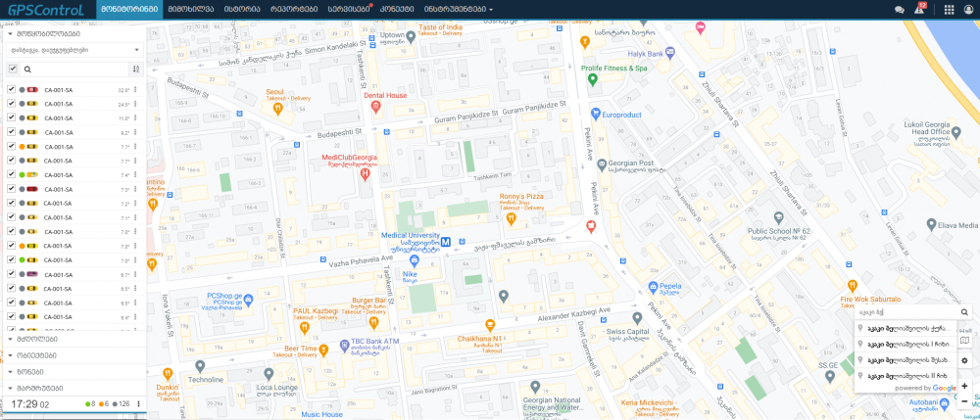Click the GPSControl logo
The width and height of the screenshot is (980, 420).
click(x=46, y=10)
